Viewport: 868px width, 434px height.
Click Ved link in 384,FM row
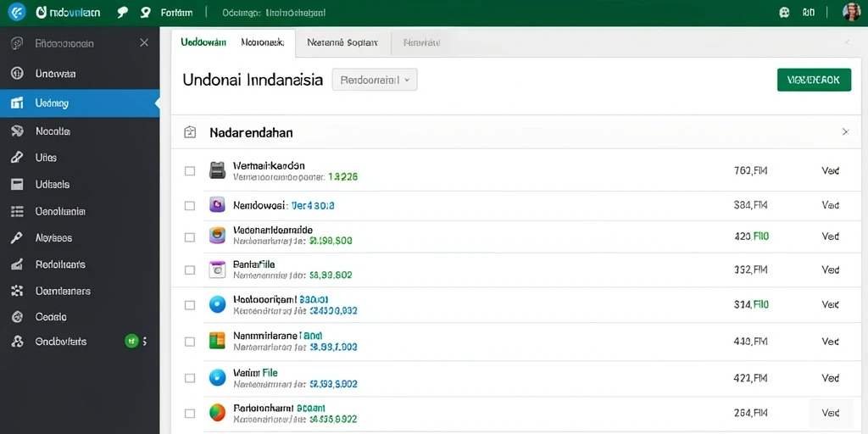831,205
